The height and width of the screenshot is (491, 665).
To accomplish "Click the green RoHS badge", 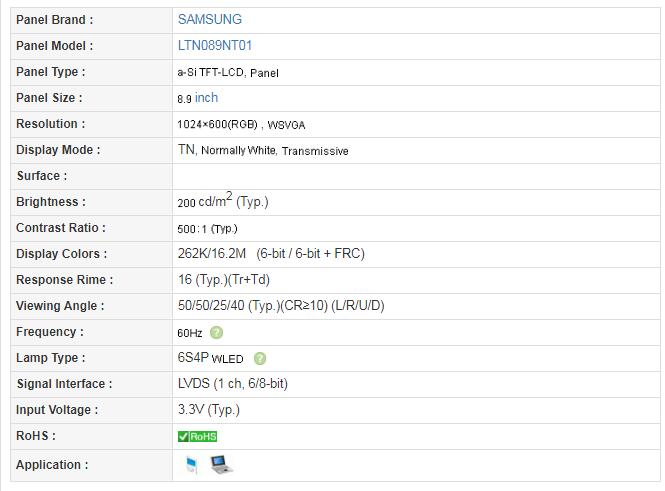I will [198, 436].
